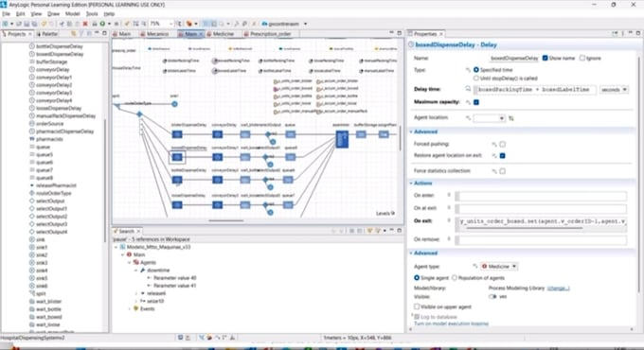644x350 pixels.
Task: Select the conveyorDelay block in the top row
Action: coord(217,134)
